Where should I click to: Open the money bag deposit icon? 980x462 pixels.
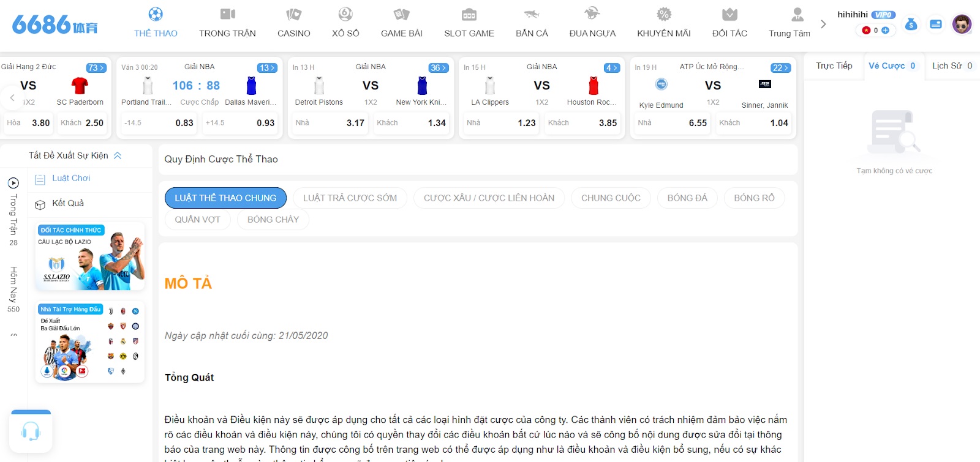click(x=911, y=24)
